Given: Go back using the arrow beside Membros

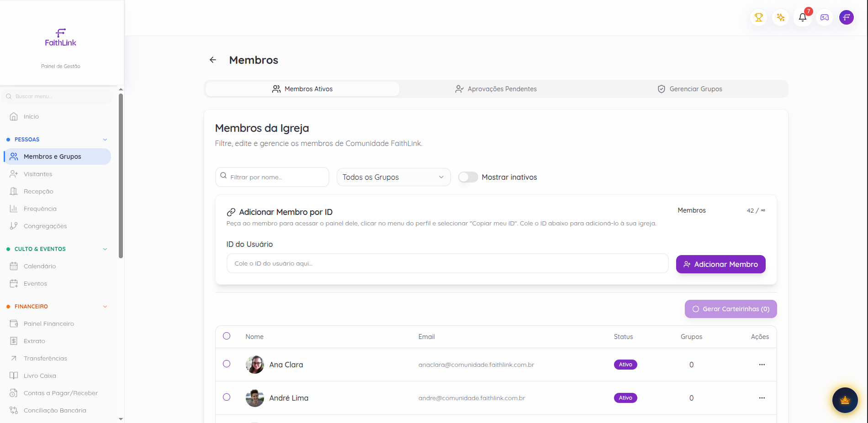Looking at the screenshot, I should click(213, 60).
